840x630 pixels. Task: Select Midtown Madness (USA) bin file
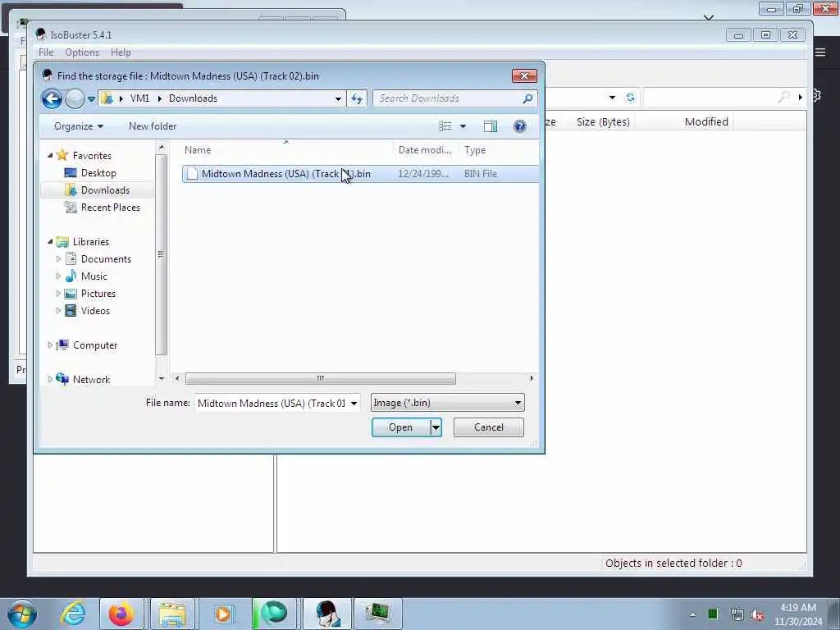(360, 174)
